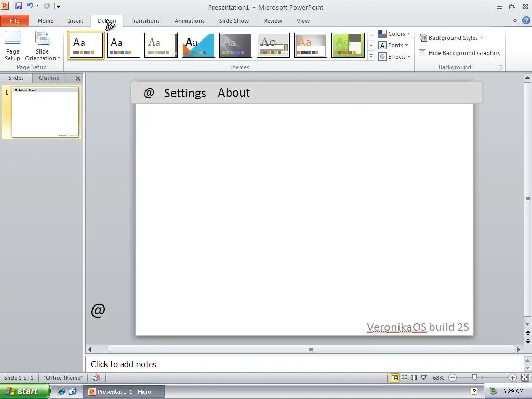
Task: Switch to the Insert ribbon tab
Action: tap(75, 21)
